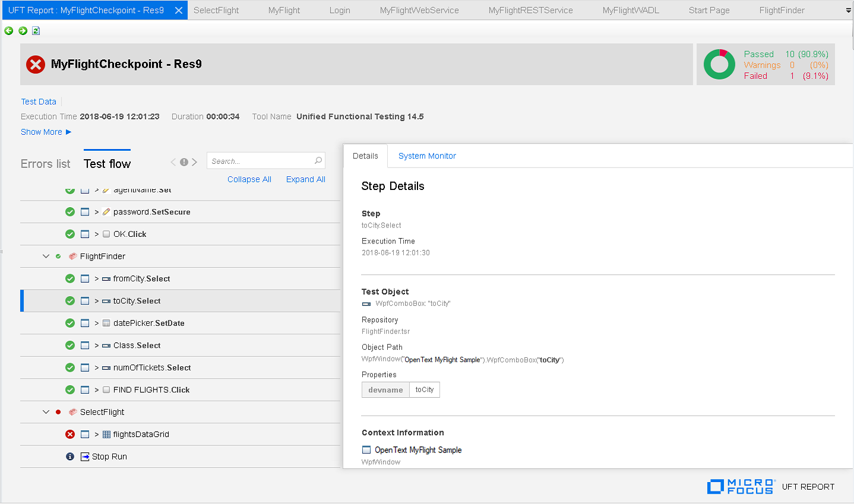
Task: Click the pass/fail donut chart
Action: pos(719,64)
